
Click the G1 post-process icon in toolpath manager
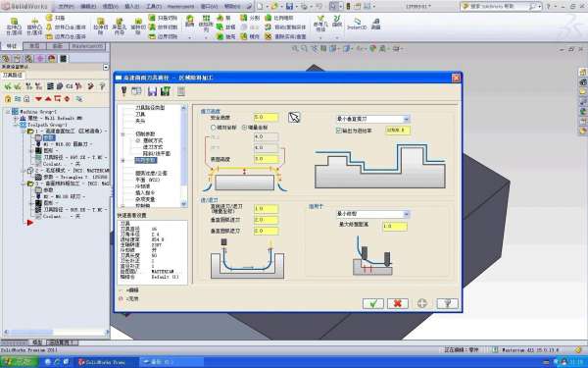[69, 86]
